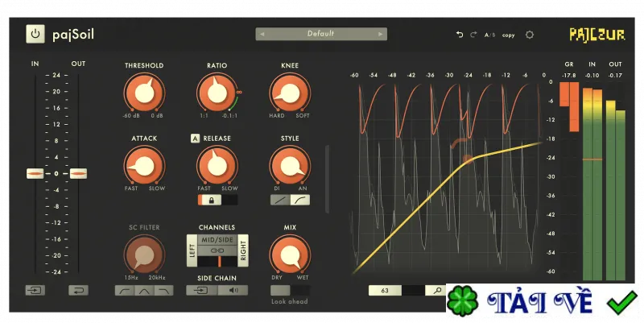Toggle the Look ahead switch

tap(290, 291)
